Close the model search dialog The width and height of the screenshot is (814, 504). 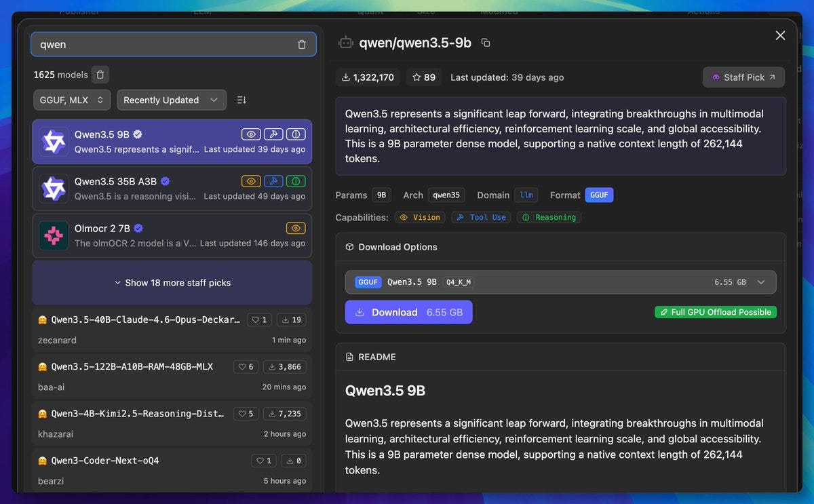(781, 35)
